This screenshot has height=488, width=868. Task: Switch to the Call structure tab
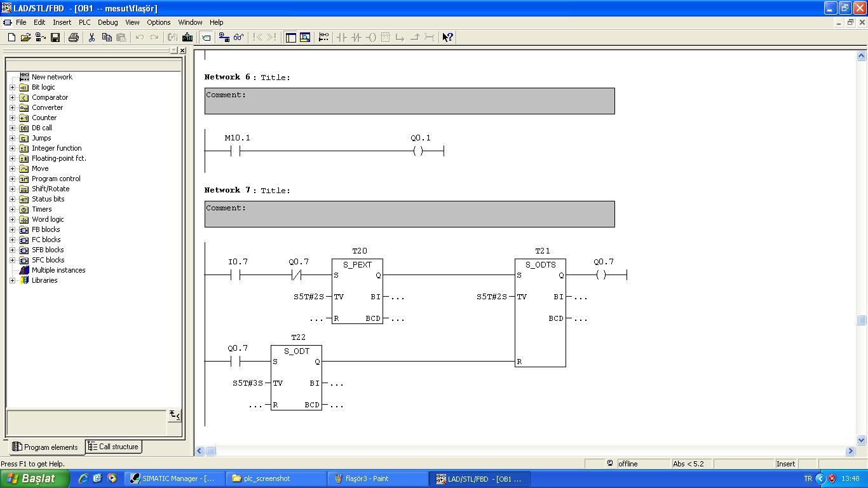pos(113,447)
